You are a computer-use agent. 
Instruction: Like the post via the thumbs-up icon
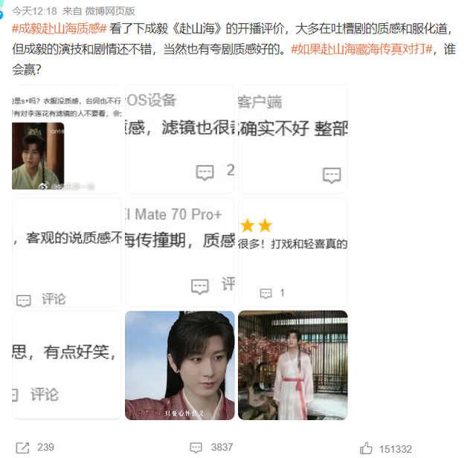(366, 448)
